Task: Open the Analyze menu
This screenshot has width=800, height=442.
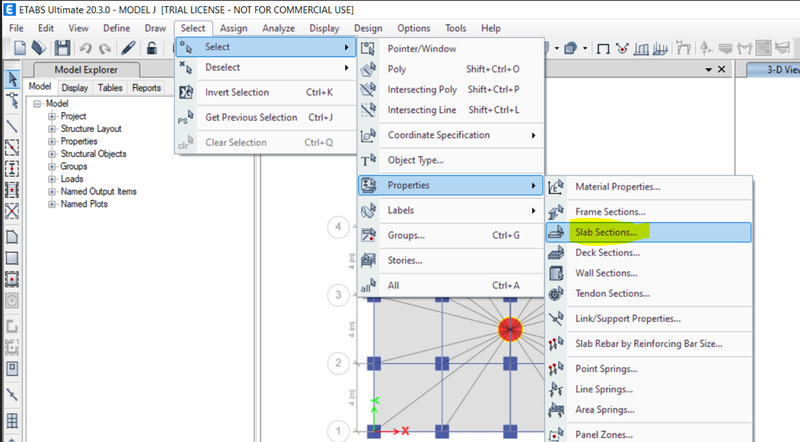Action: [279, 29]
